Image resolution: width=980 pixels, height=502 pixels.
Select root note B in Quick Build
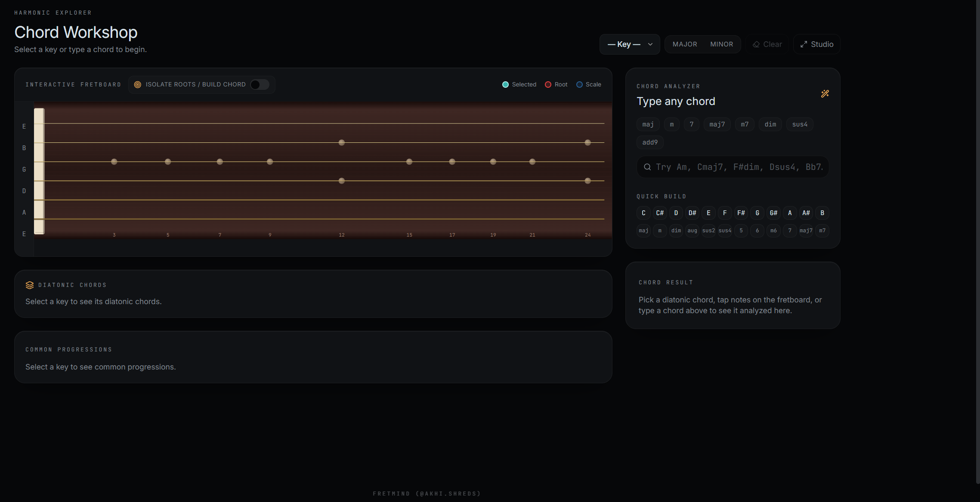[x=822, y=213]
